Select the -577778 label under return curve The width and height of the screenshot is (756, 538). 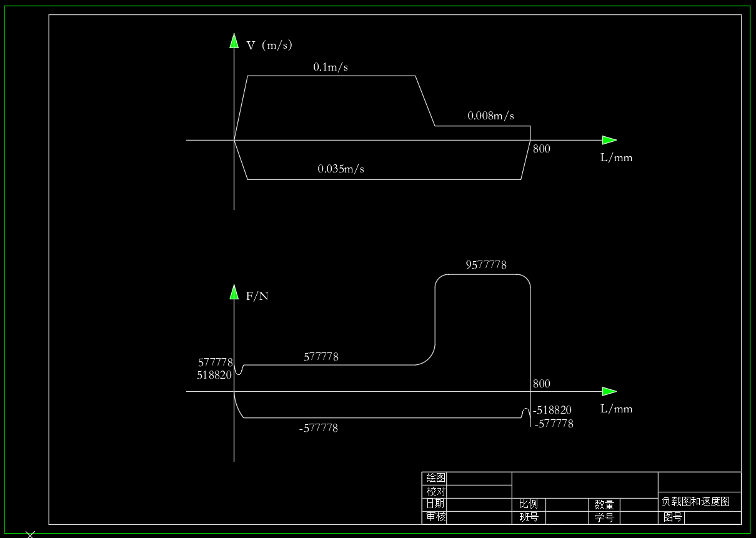pyautogui.click(x=319, y=428)
